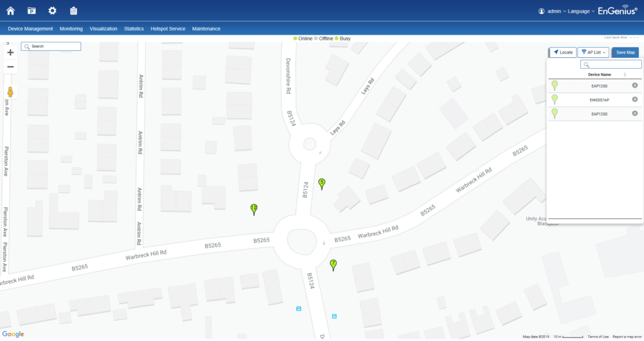
Task: Open the admin user dropdown
Action: coord(553,11)
